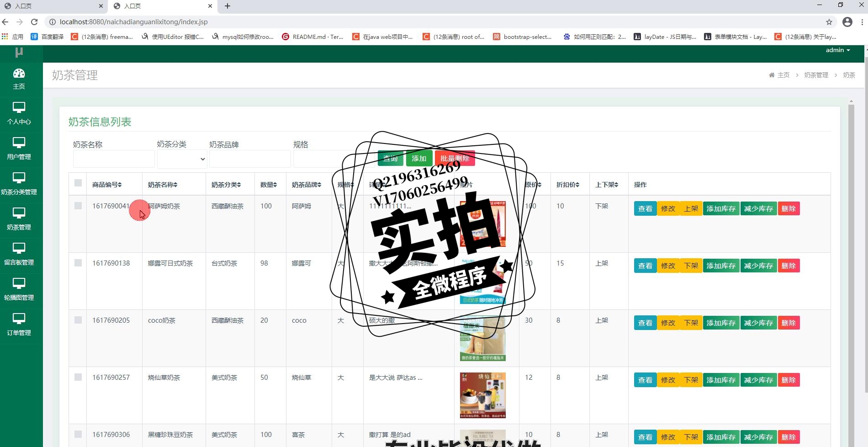Sort by 上下架 column header
868x447 pixels.
pyautogui.click(x=607, y=185)
